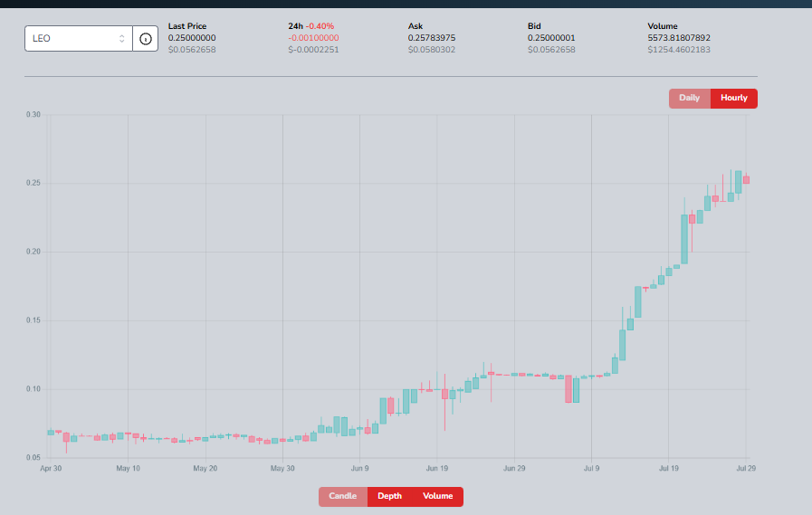This screenshot has height=515, width=812.
Task: Click the first green candle at Apr 30
Action: point(51,433)
